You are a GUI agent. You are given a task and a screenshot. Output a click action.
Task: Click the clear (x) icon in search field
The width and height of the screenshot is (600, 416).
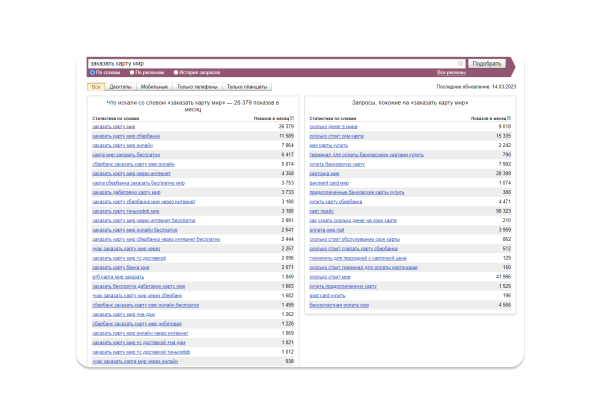(461, 63)
